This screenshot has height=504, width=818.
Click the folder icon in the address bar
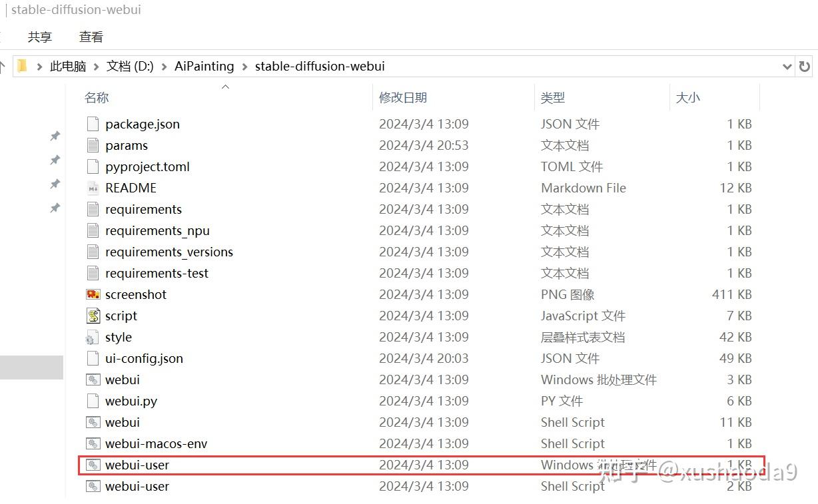pos(23,66)
